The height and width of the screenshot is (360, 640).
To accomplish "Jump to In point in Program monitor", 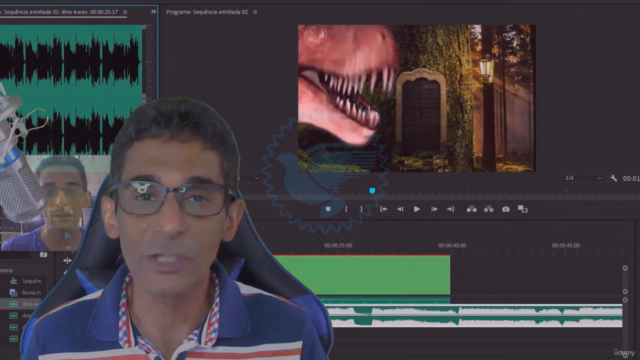I will point(383,209).
